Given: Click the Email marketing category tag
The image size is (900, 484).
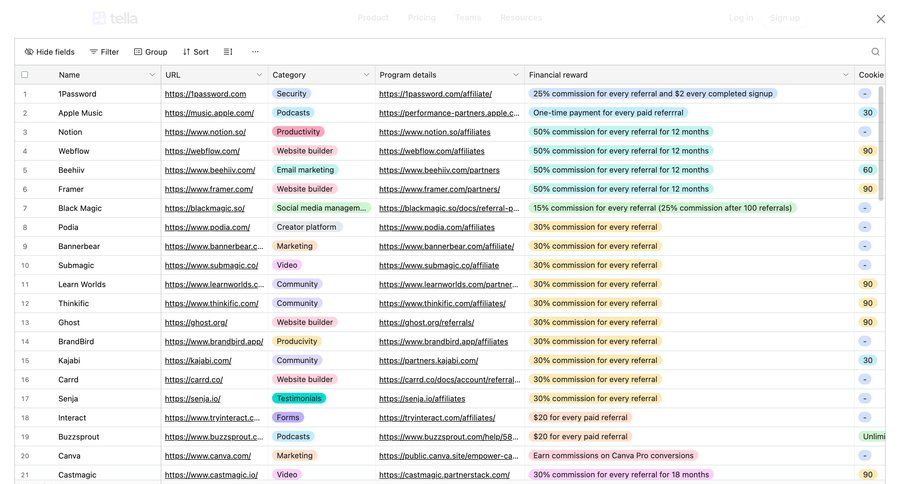Looking at the screenshot, I should click(x=305, y=170).
